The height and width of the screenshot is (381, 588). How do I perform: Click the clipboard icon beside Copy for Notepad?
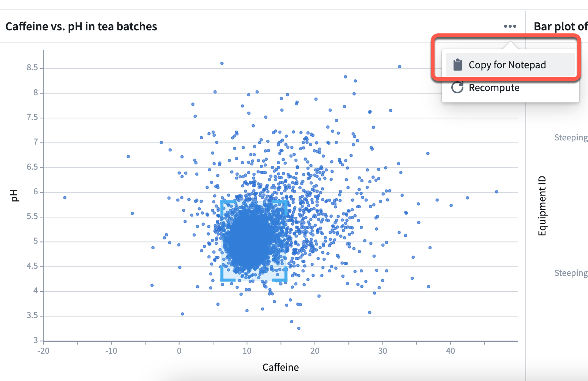[x=458, y=65]
